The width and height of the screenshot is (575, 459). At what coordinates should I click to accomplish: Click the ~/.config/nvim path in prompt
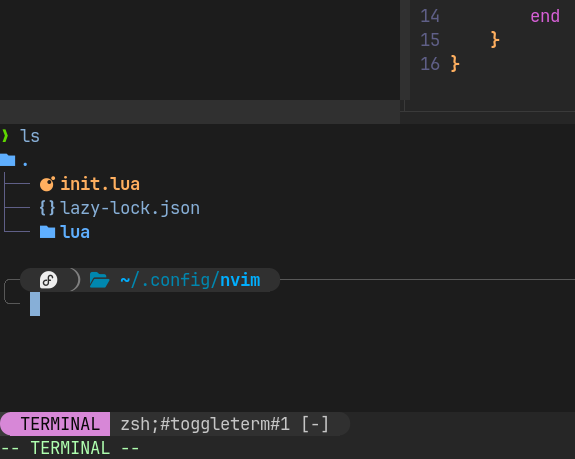190,280
